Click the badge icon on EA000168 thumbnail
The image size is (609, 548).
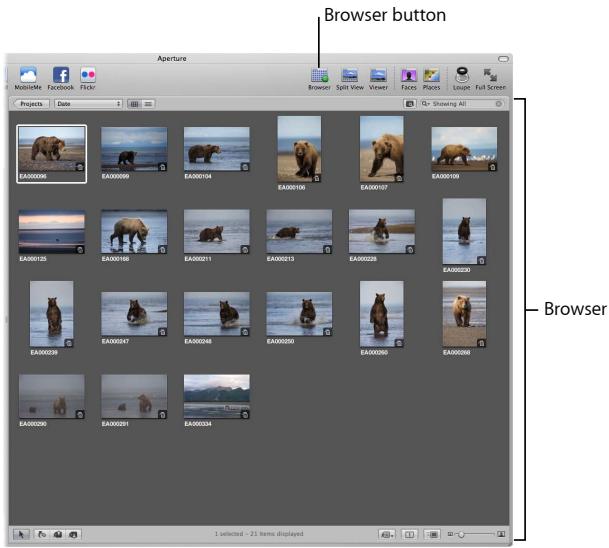coord(162,250)
